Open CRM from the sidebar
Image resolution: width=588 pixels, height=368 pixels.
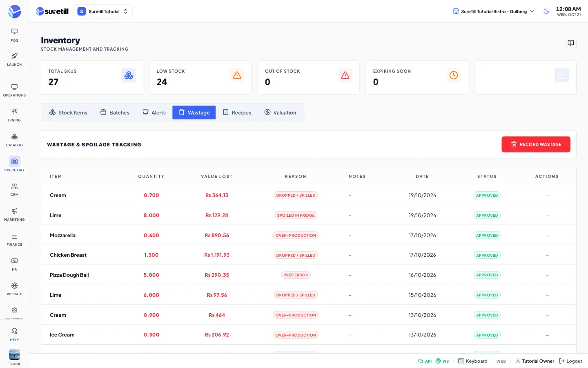[14, 190]
